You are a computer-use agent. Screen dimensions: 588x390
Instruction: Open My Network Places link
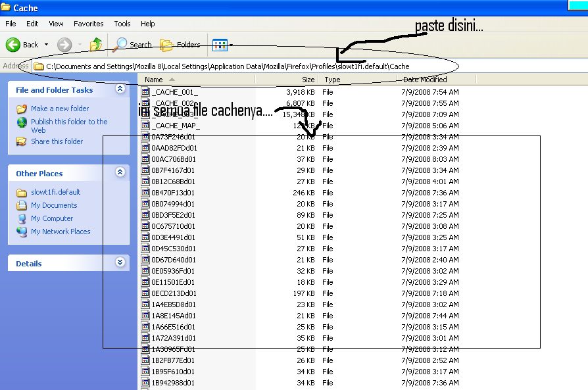[61, 232]
